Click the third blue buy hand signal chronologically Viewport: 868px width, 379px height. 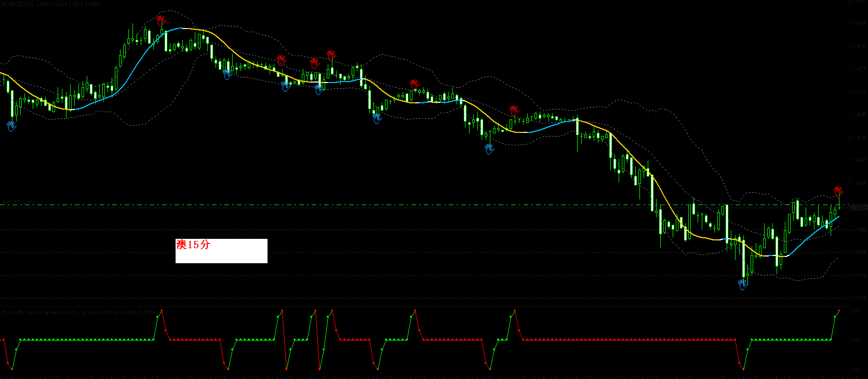coord(286,86)
